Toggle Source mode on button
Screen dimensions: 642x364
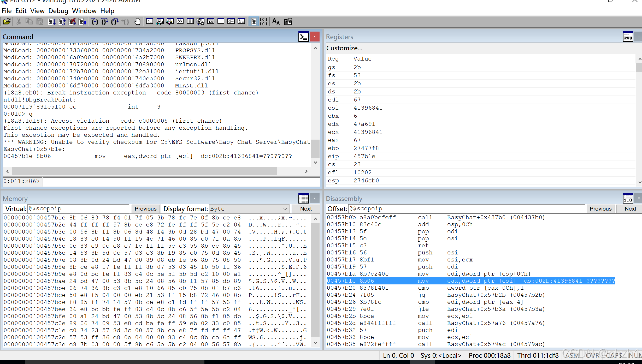point(253,21)
